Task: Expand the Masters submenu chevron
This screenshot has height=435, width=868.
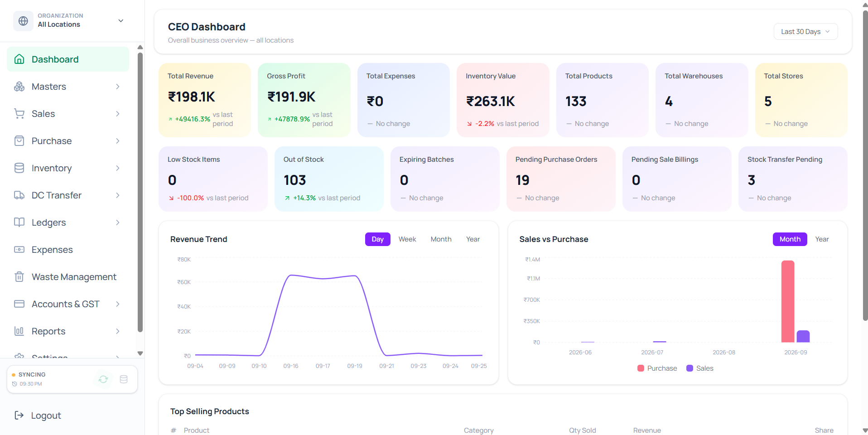Action: click(x=118, y=87)
